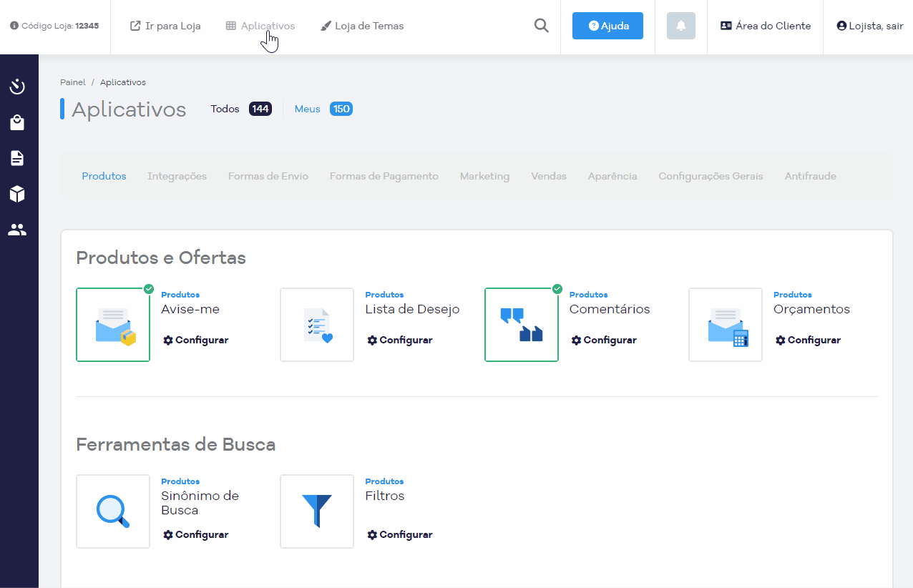Switch to the Integrações tab
Image resolution: width=913 pixels, height=588 pixels.
pos(177,176)
